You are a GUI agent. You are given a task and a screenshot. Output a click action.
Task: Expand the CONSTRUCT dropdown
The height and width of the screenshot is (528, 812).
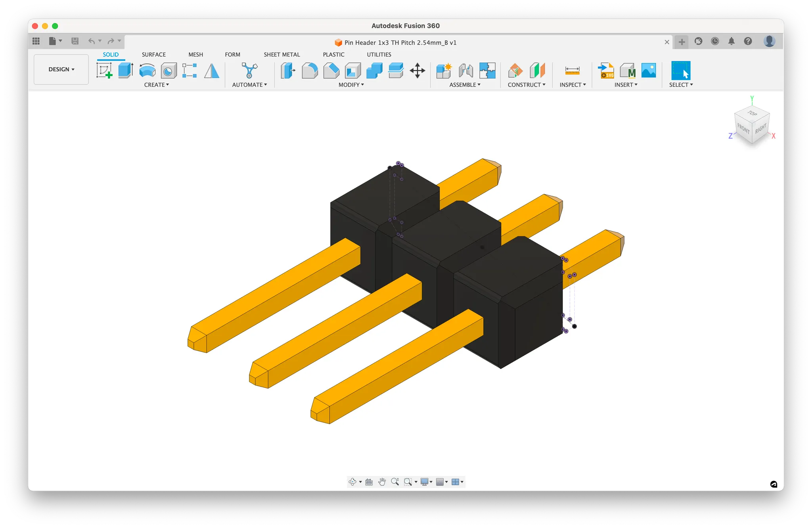click(526, 85)
